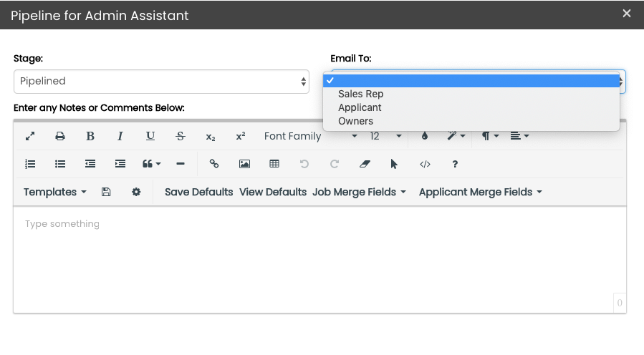Open the Stage dropdown showing Pipelined

pyautogui.click(x=161, y=82)
